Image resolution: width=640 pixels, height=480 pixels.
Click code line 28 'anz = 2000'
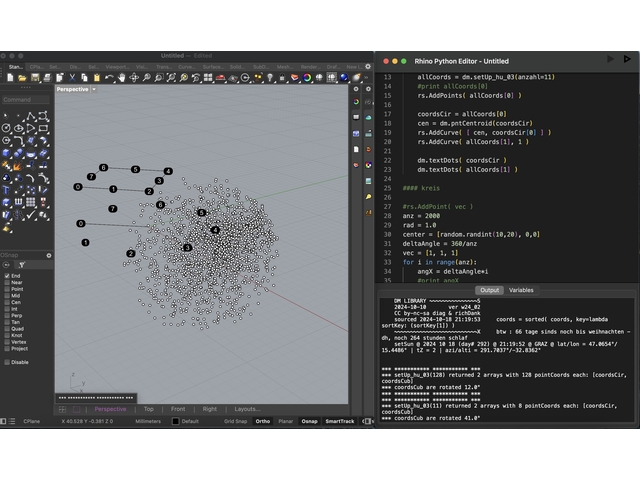(x=421, y=216)
